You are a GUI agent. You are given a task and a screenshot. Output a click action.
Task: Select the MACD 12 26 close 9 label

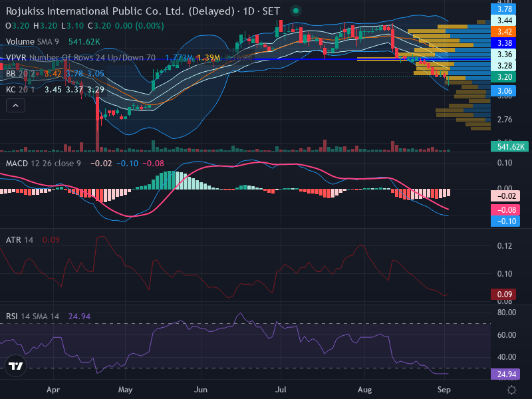tap(43, 164)
